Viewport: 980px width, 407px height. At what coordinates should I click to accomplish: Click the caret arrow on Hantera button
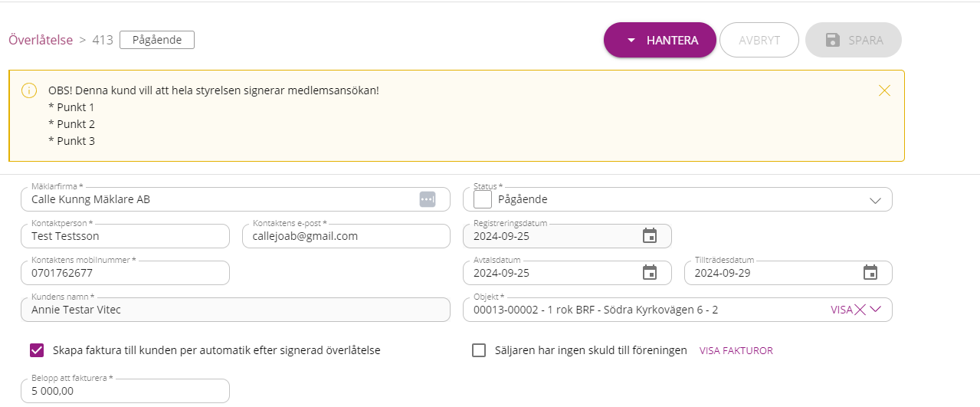(631, 41)
